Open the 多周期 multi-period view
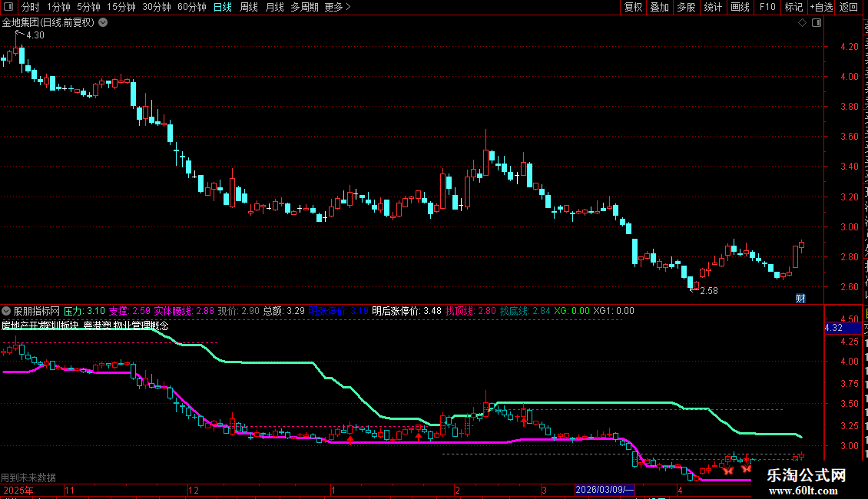 click(x=304, y=7)
